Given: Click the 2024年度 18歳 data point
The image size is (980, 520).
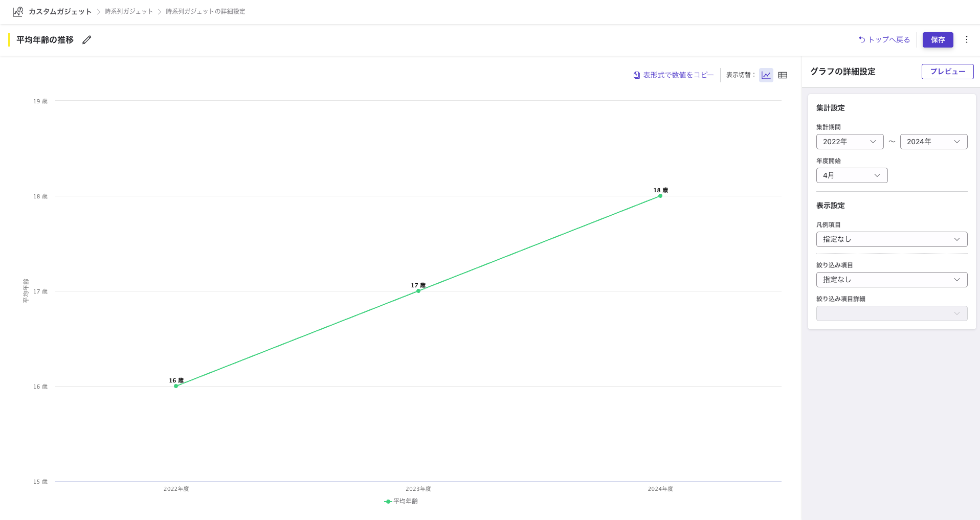Looking at the screenshot, I should [660, 196].
